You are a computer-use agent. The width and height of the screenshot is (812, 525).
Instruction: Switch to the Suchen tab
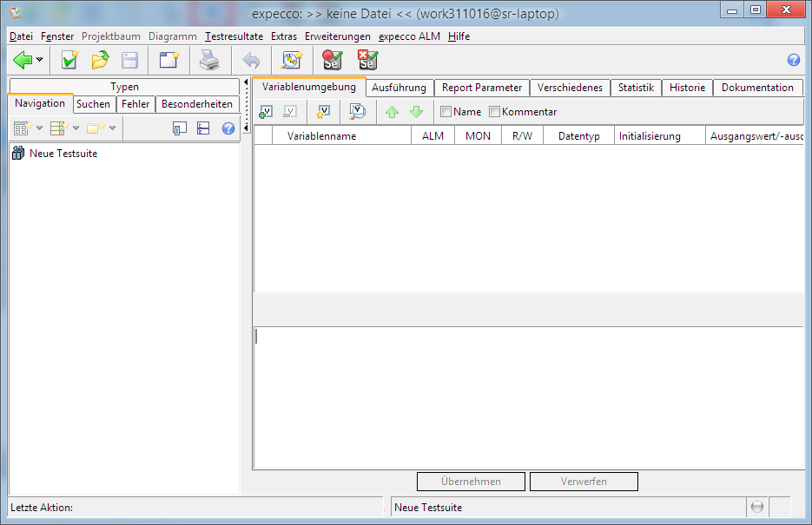point(93,104)
